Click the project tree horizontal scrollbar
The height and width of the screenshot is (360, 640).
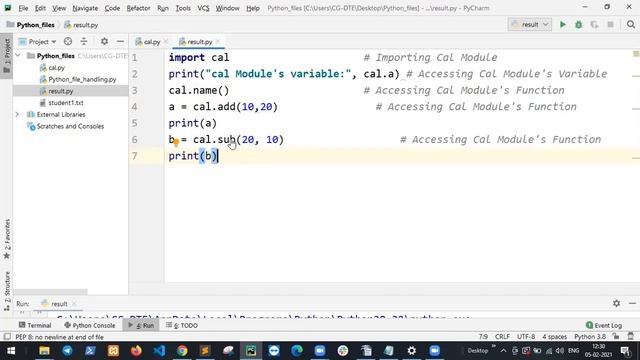click(51, 292)
